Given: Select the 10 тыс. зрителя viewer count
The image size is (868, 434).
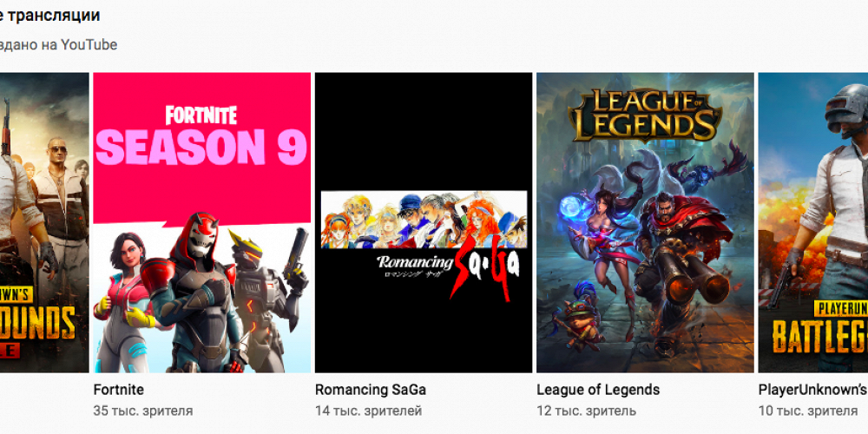Looking at the screenshot, I should pos(807,411).
